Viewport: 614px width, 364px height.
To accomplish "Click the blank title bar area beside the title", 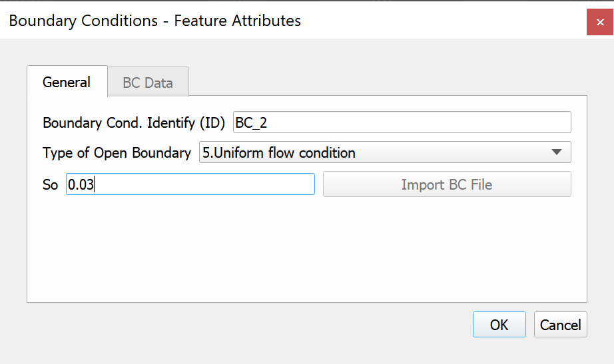I will coord(440,21).
